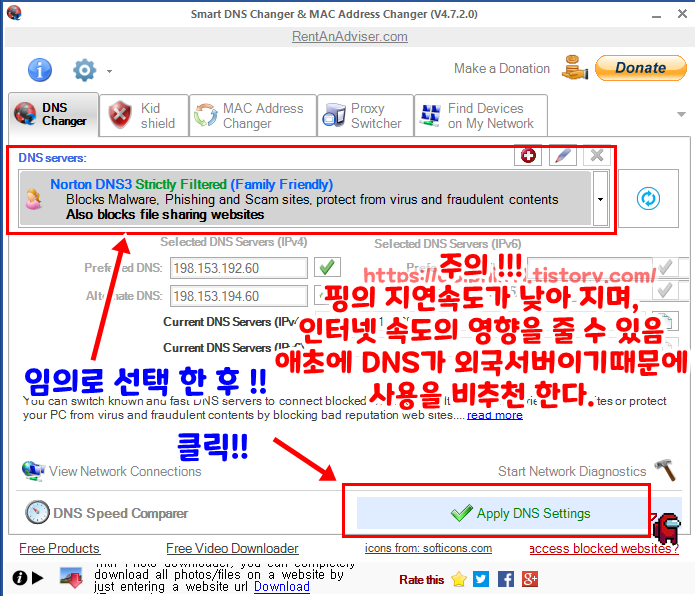Screen dimensions: 695x596
Task: Click the Rate this label
Action: tap(422, 580)
